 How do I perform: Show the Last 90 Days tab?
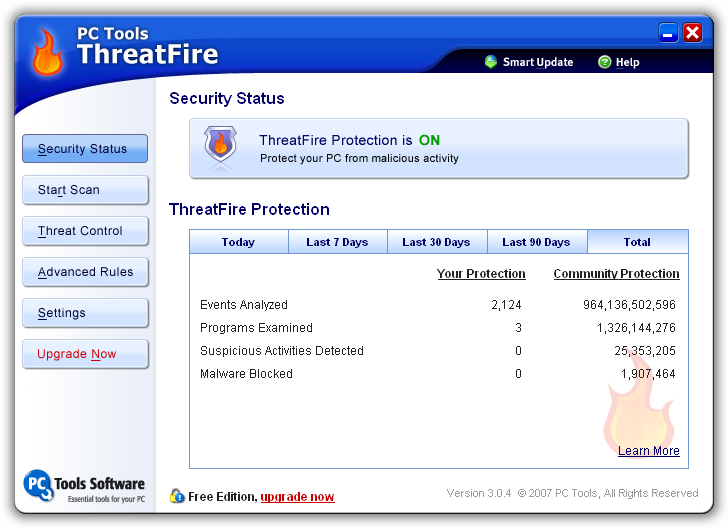click(536, 242)
